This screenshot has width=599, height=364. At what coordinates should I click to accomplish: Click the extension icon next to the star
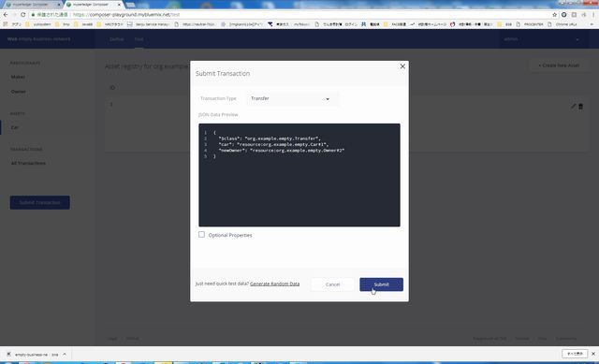[563, 15]
